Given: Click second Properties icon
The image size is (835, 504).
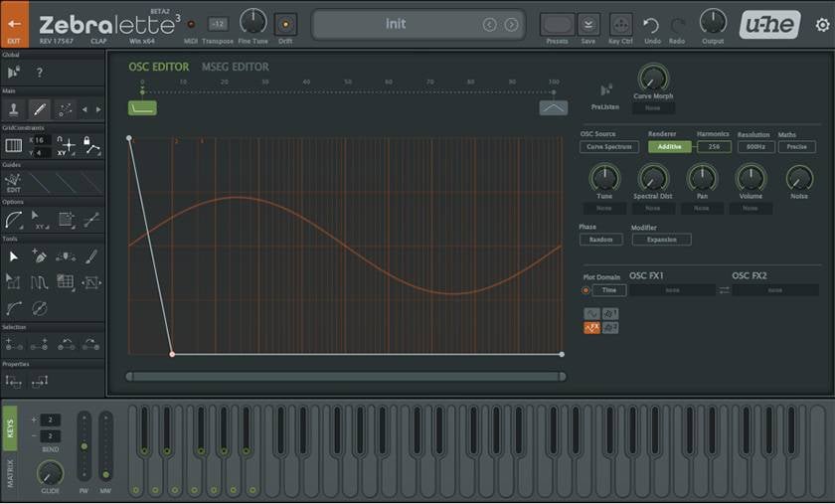Looking at the screenshot, I should click(x=40, y=381).
